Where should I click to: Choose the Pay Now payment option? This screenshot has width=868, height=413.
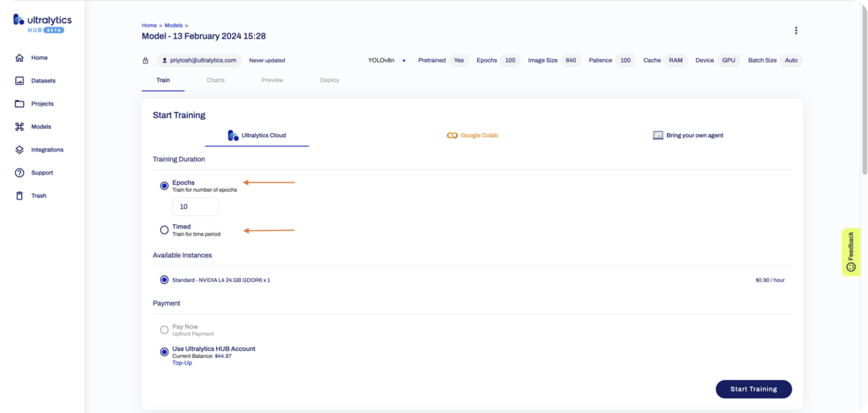[x=164, y=330]
